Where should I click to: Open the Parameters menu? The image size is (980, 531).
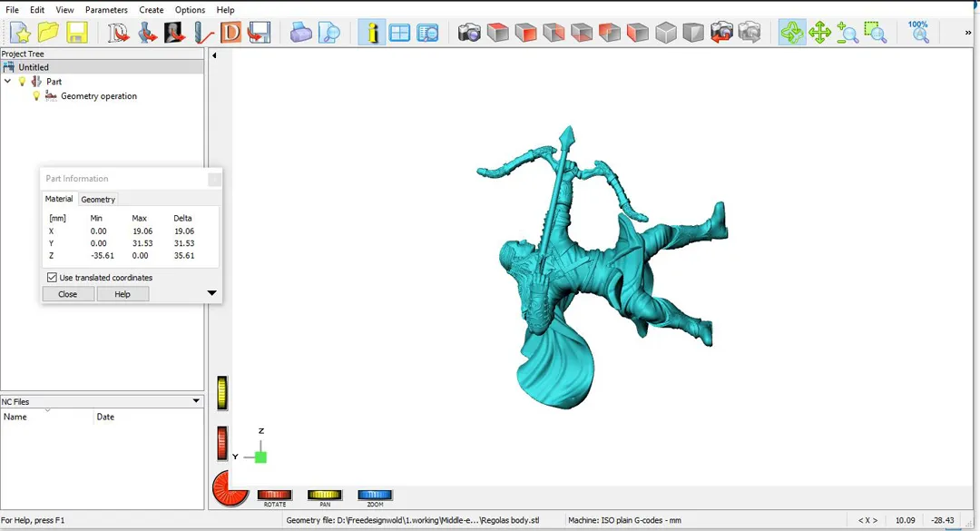[x=106, y=10]
